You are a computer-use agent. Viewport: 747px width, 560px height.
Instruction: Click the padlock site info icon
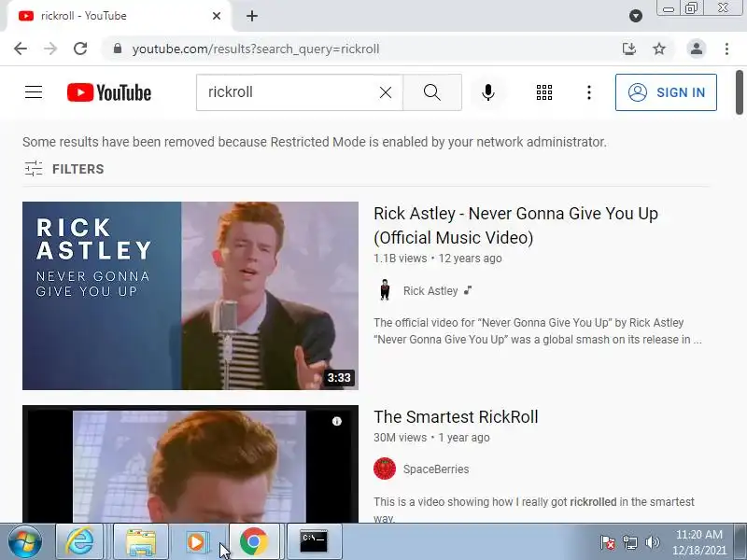(x=118, y=49)
